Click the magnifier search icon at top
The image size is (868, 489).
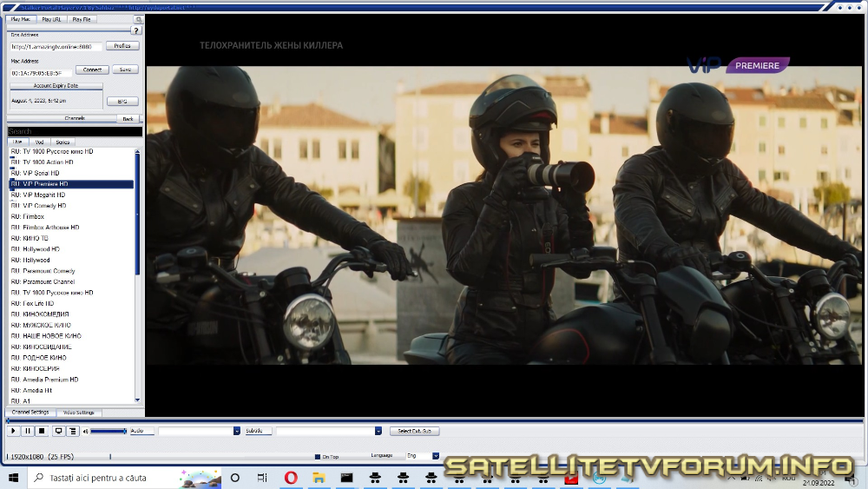point(138,19)
